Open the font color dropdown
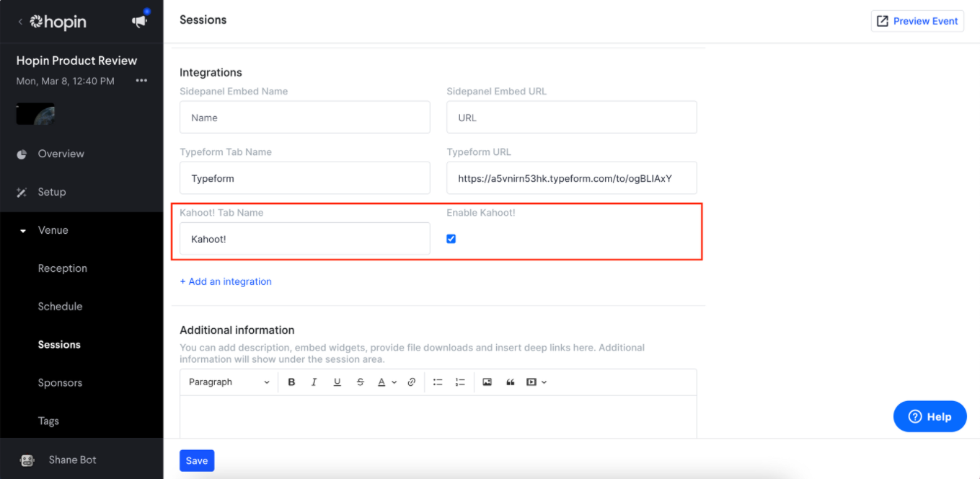The height and width of the screenshot is (479, 980). (x=387, y=382)
